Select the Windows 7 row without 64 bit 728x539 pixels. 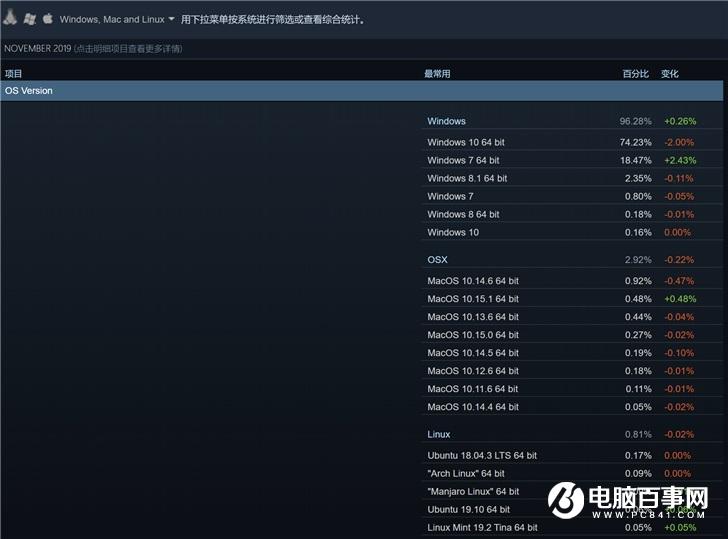572,197
